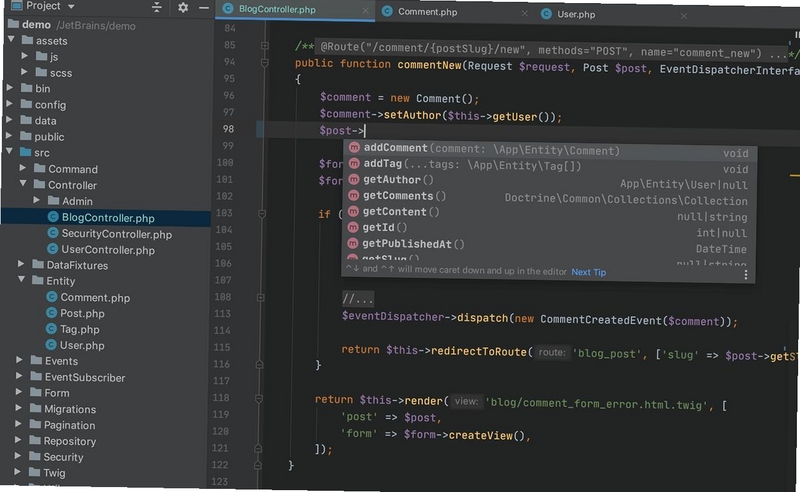Open Post.php in the project tree
The width and height of the screenshot is (800, 492).
tap(75, 313)
